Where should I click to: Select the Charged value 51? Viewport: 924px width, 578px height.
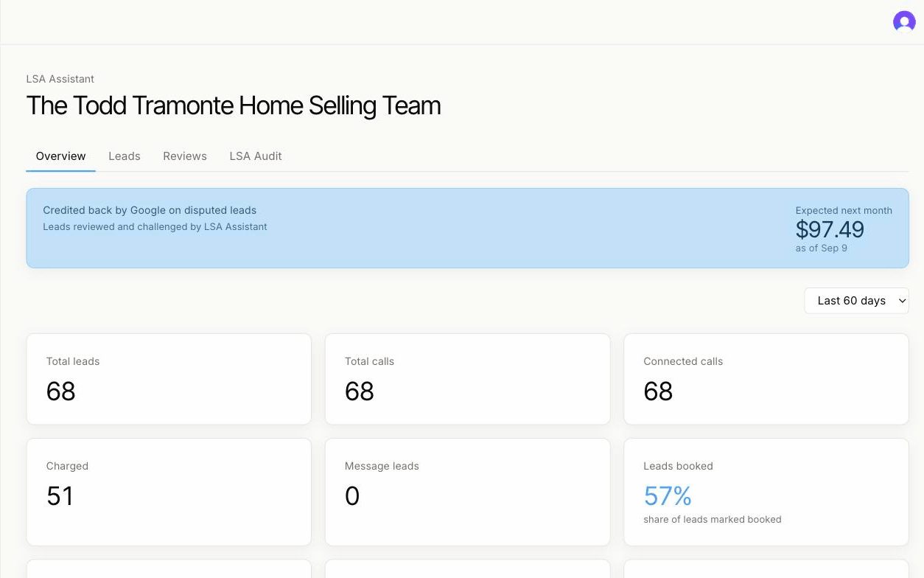coord(60,496)
